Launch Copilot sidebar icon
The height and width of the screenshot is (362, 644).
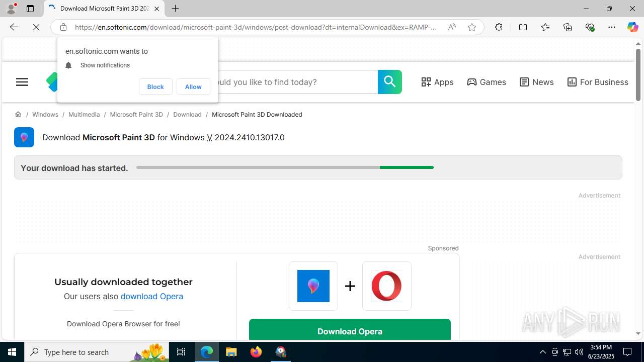pos(632,27)
